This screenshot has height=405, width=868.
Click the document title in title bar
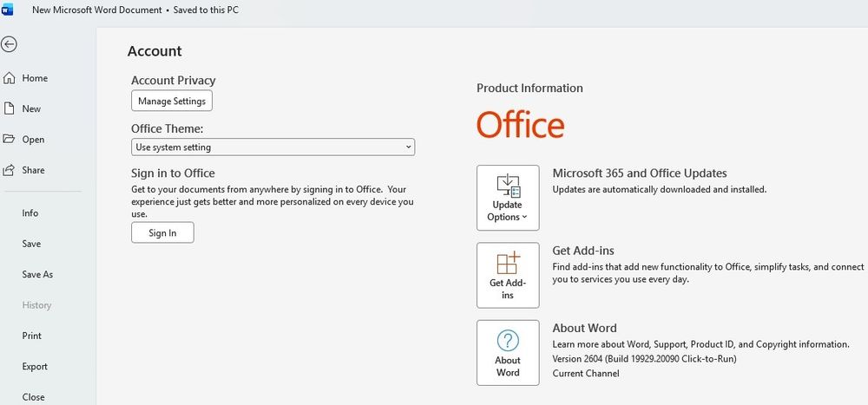[97, 10]
